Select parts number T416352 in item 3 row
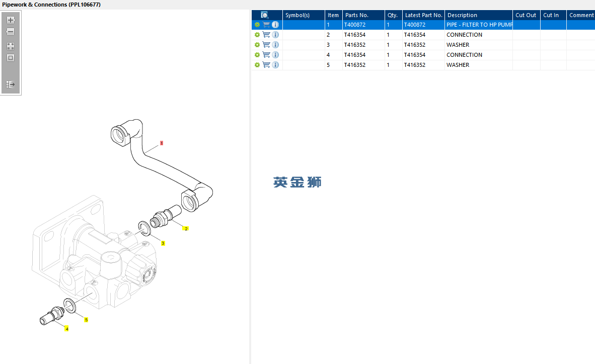 (x=355, y=45)
